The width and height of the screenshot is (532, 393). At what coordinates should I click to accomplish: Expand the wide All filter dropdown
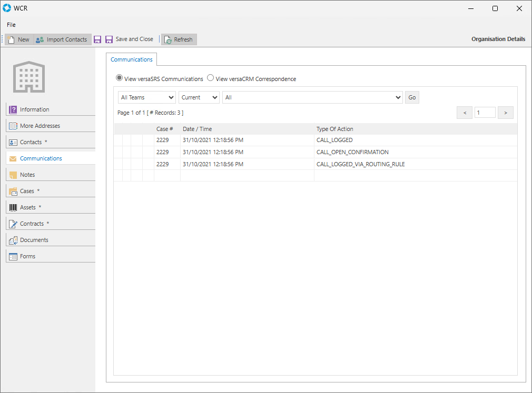point(313,97)
